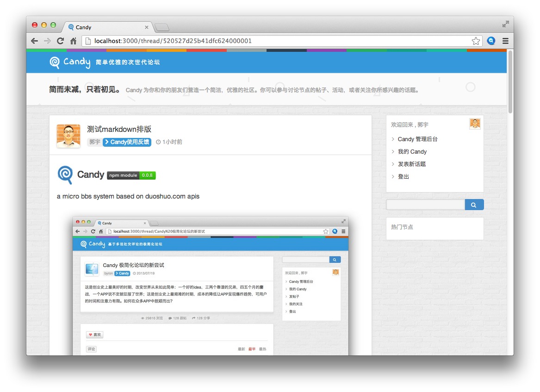Image resolution: width=540 pixels, height=392 pixels.
Task: Click the green macOS zoom window button
Action: pyautogui.click(x=53, y=25)
